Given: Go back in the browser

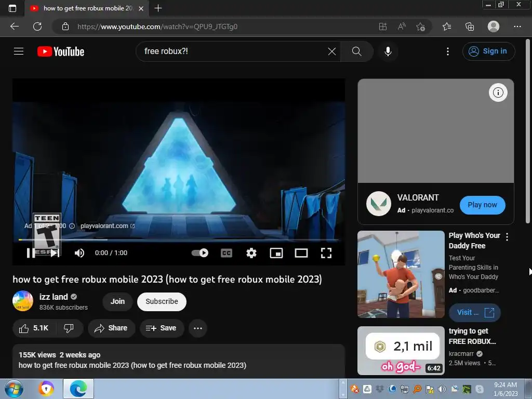Looking at the screenshot, I should point(15,26).
